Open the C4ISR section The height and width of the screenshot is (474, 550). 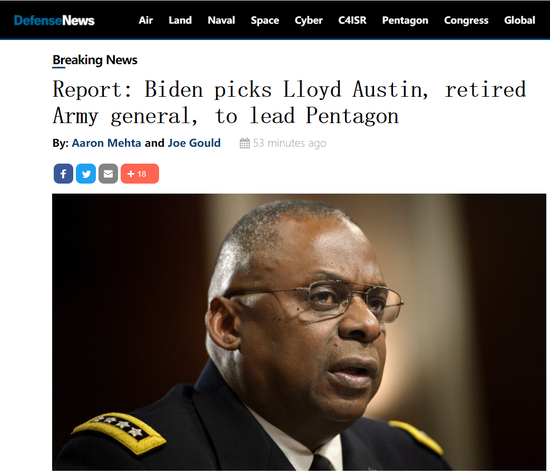pyautogui.click(x=353, y=20)
